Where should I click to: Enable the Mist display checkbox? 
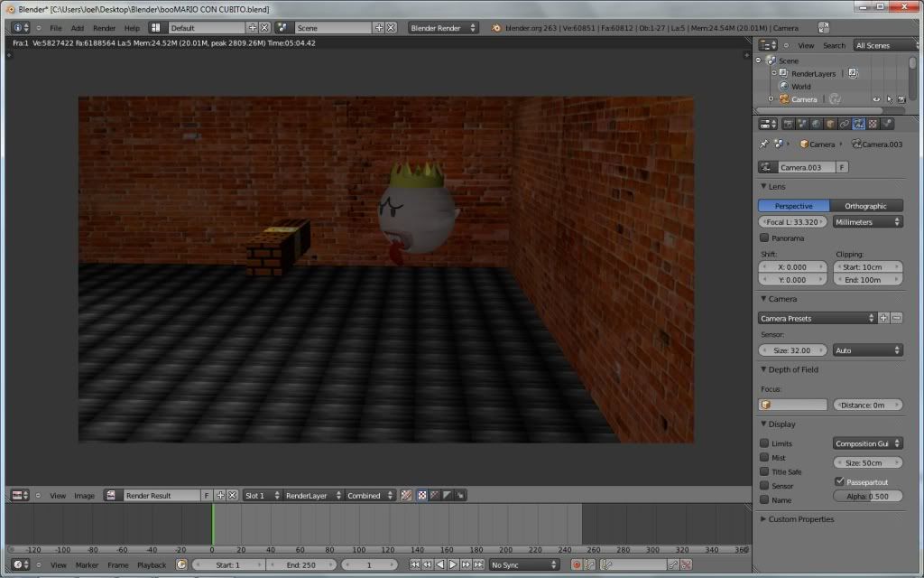click(x=764, y=457)
